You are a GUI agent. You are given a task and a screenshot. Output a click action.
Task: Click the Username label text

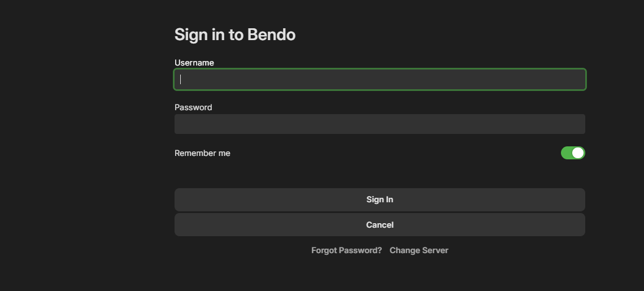[x=194, y=63]
